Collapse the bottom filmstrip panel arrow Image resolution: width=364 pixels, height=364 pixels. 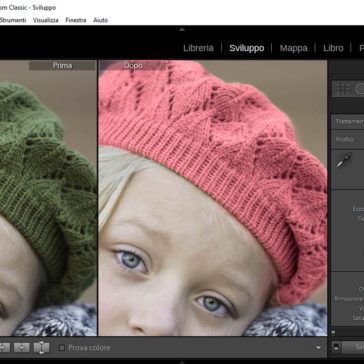pyautogui.click(x=182, y=361)
